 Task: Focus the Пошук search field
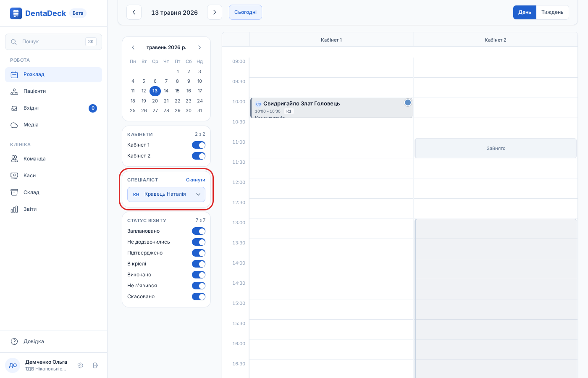[53, 42]
